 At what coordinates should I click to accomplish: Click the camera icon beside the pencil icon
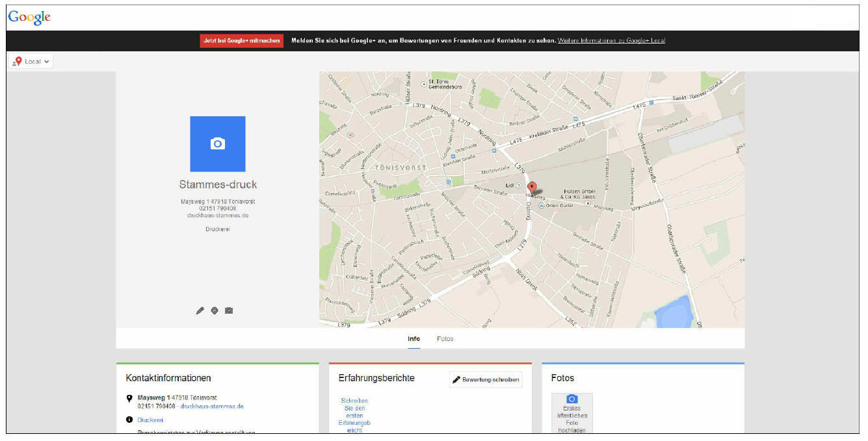(229, 310)
